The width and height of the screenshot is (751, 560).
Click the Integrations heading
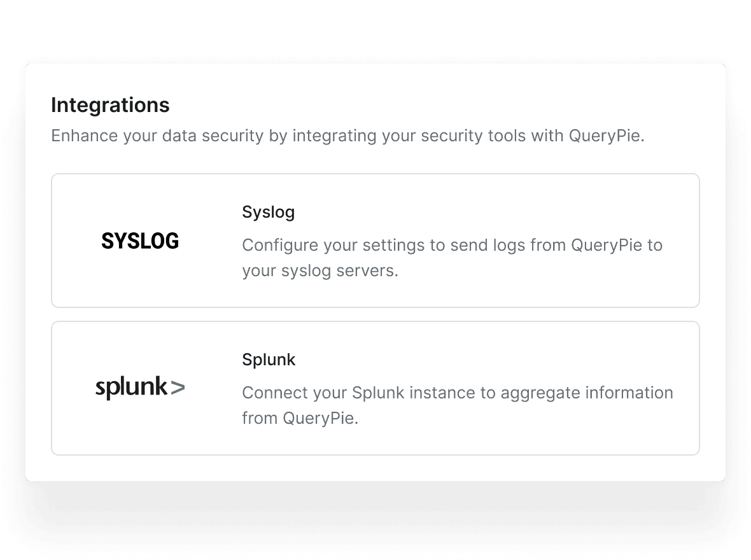point(110,105)
